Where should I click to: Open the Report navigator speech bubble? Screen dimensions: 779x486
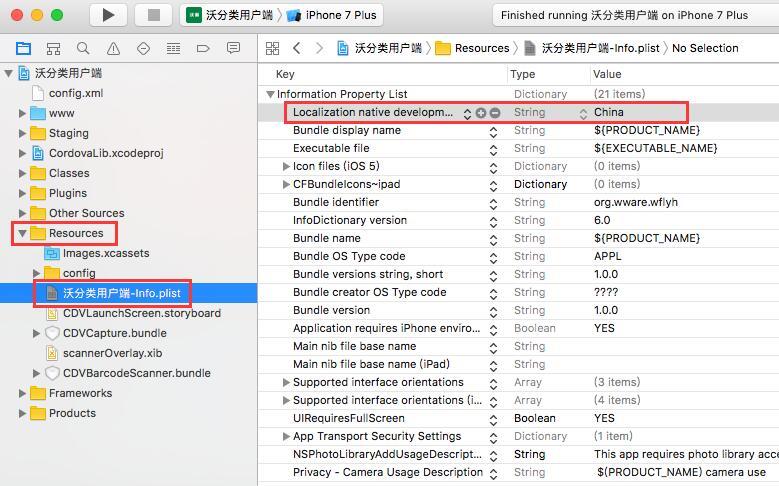click(x=233, y=48)
